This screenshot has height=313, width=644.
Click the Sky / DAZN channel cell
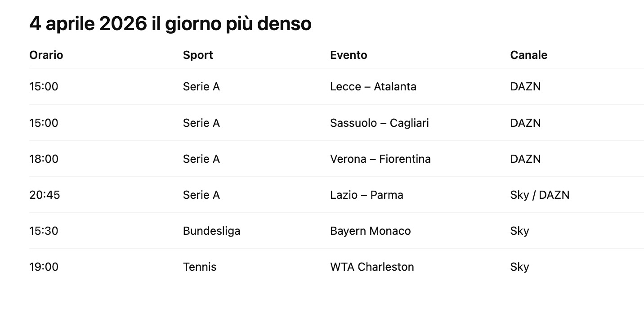tap(540, 195)
